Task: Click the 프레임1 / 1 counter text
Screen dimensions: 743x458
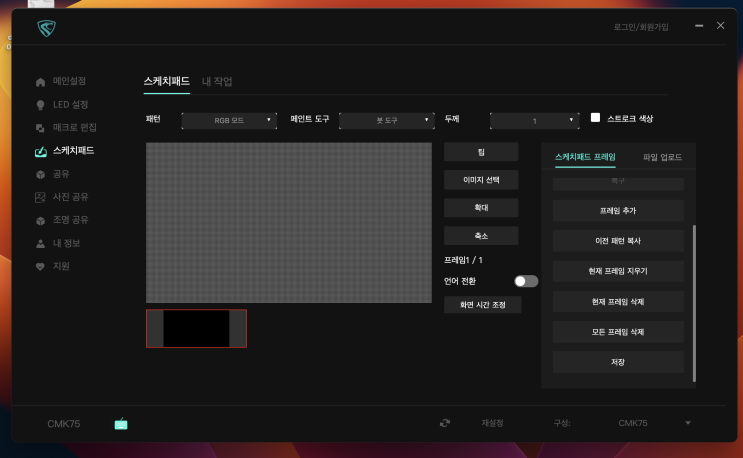Action: pos(463,260)
